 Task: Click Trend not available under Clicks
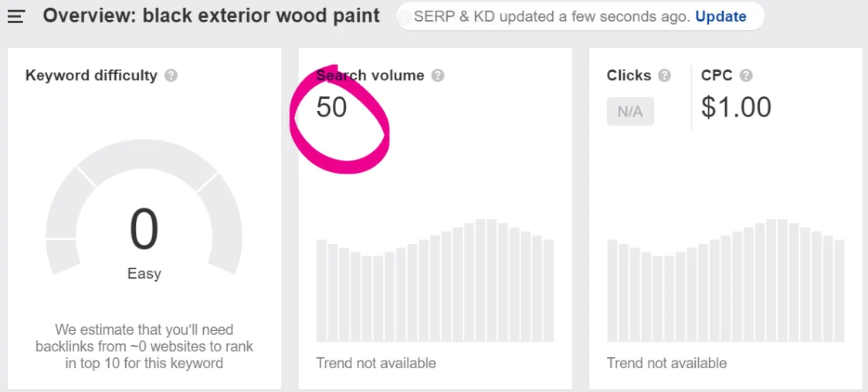[666, 363]
